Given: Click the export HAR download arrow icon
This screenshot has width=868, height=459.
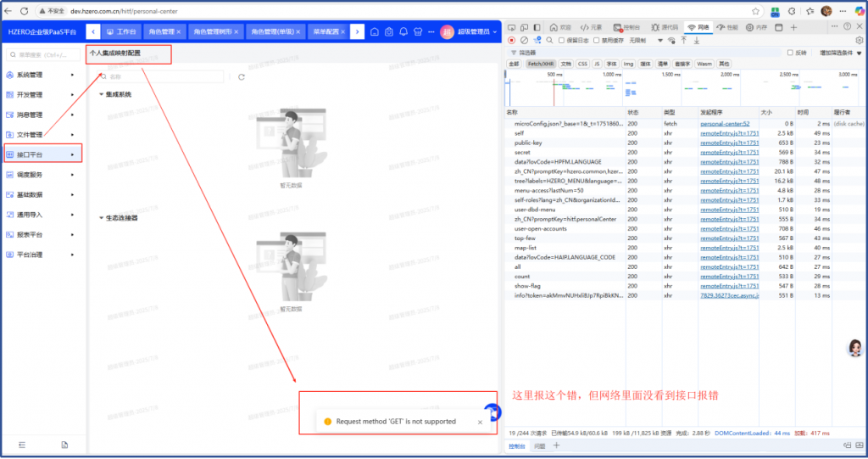Looking at the screenshot, I should (x=696, y=40).
